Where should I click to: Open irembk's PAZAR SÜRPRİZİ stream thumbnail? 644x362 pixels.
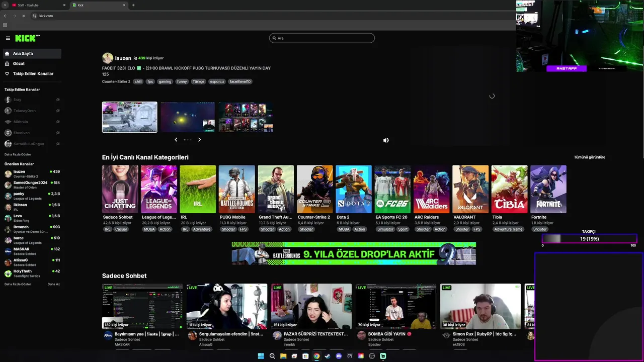pos(311,306)
